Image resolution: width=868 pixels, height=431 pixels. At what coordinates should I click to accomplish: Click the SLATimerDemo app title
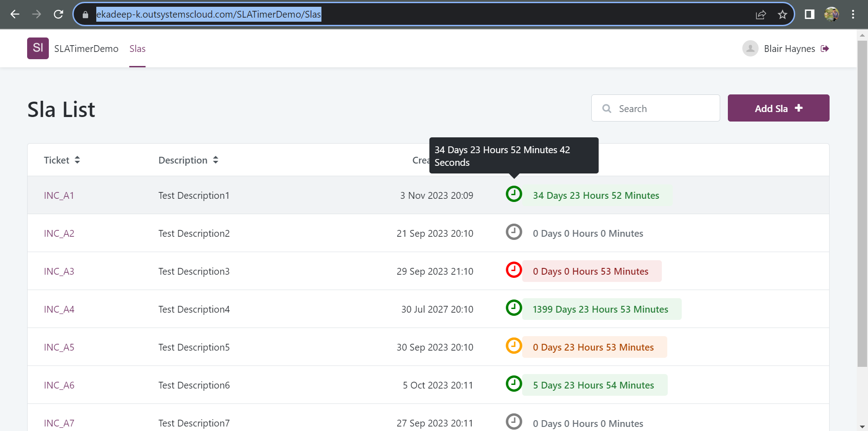[86, 49]
